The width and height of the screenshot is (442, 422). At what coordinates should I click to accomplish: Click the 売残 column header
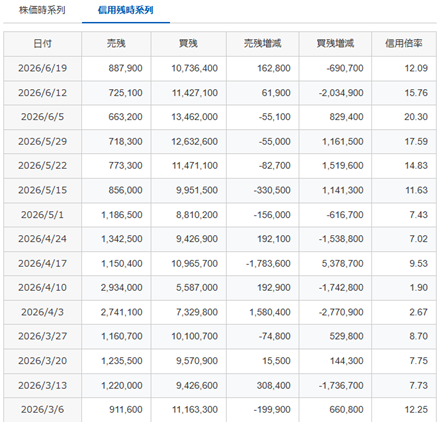116,44
